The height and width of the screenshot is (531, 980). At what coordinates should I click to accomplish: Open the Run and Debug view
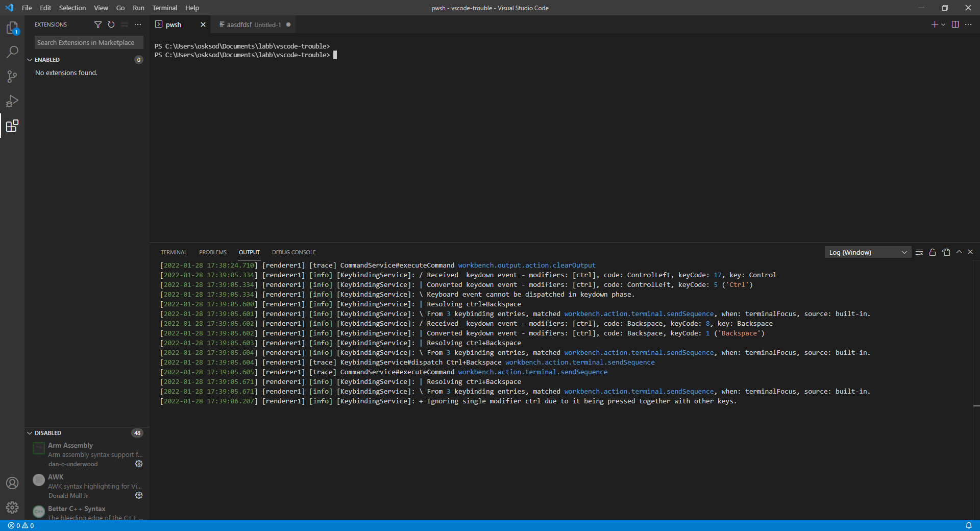coord(12,101)
